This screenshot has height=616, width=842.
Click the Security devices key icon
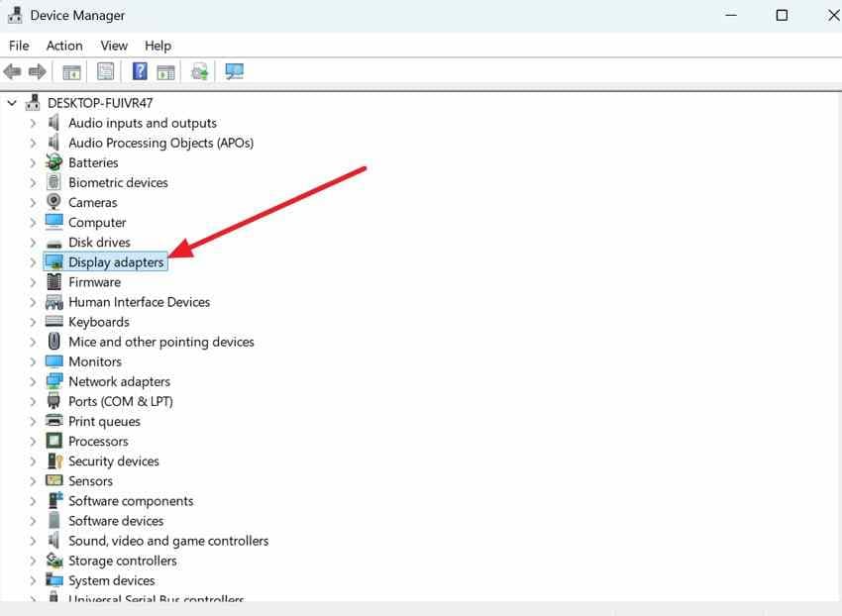click(x=54, y=461)
